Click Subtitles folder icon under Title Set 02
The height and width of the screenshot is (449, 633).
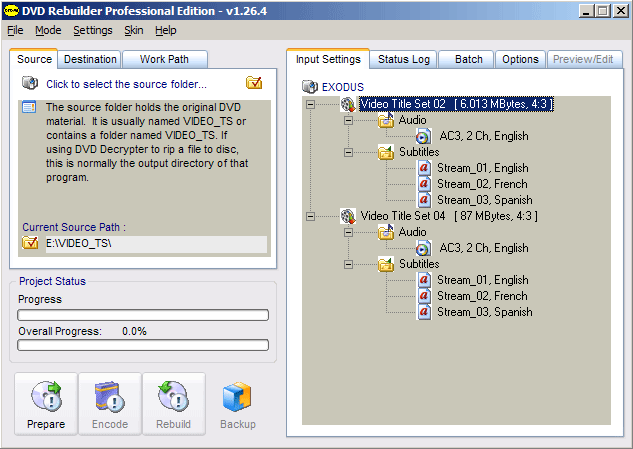click(386, 152)
